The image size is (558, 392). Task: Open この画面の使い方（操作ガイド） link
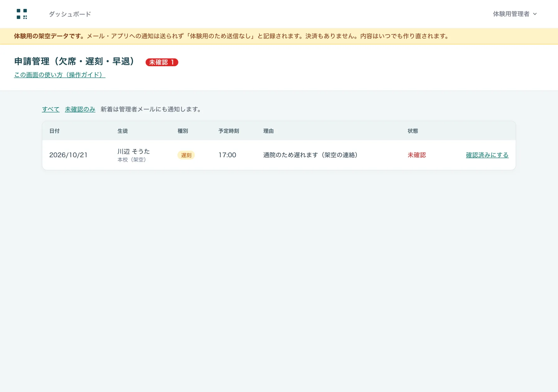(60, 75)
